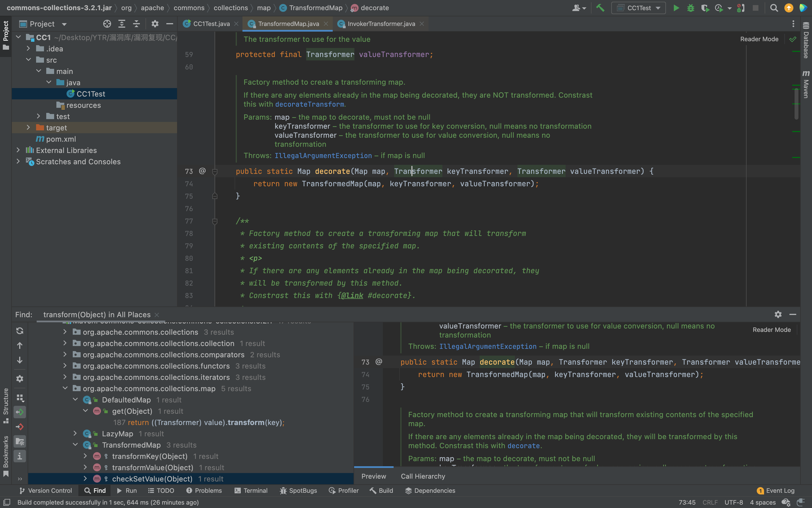Image resolution: width=812 pixels, height=508 pixels.
Task: Fold the Javadoc comment at line 77
Action: tap(215, 221)
